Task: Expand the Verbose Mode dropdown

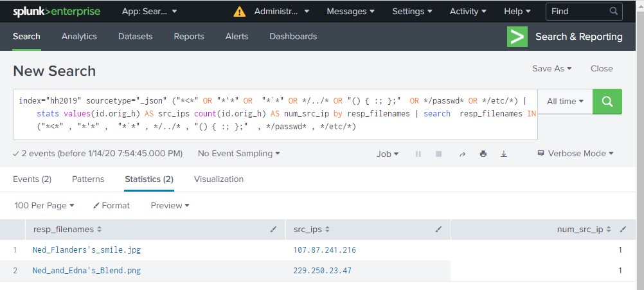Action: 575,154
